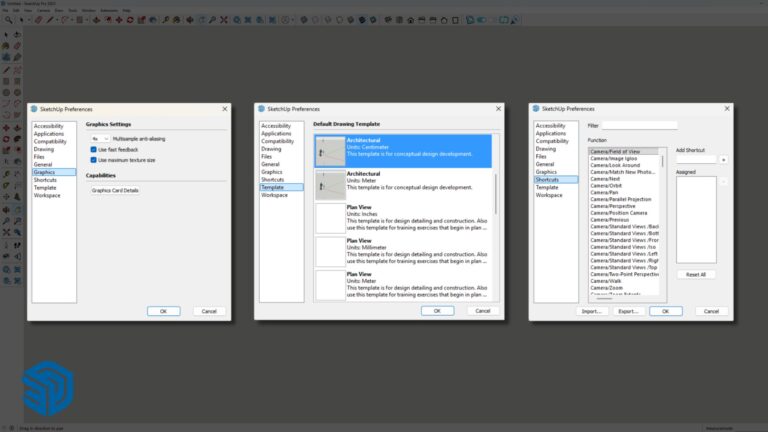The height and width of the screenshot is (432, 768).
Task: Click the plus button beside Add Shortcut
Action: 723,160
